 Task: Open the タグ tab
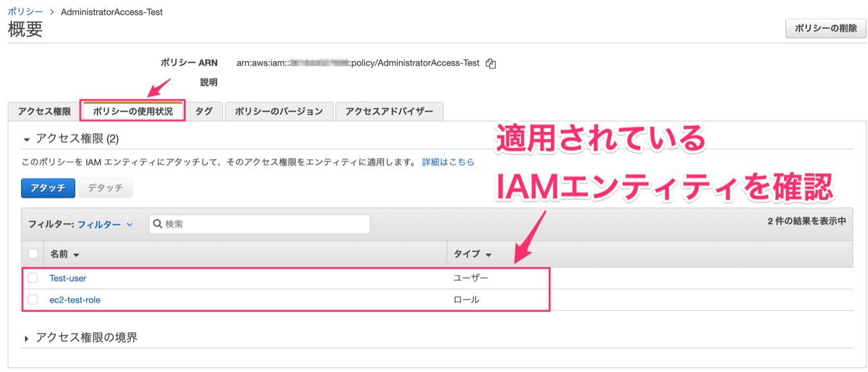(204, 110)
